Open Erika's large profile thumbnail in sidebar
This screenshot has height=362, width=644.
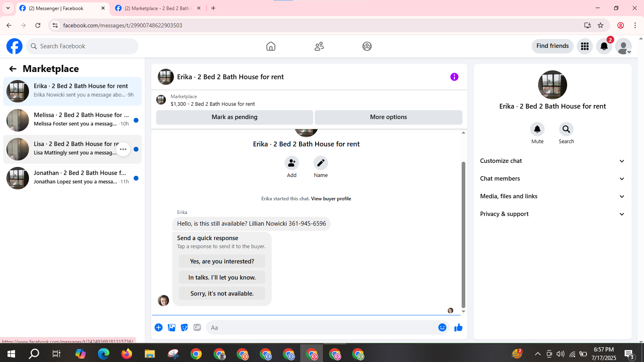[553, 85]
